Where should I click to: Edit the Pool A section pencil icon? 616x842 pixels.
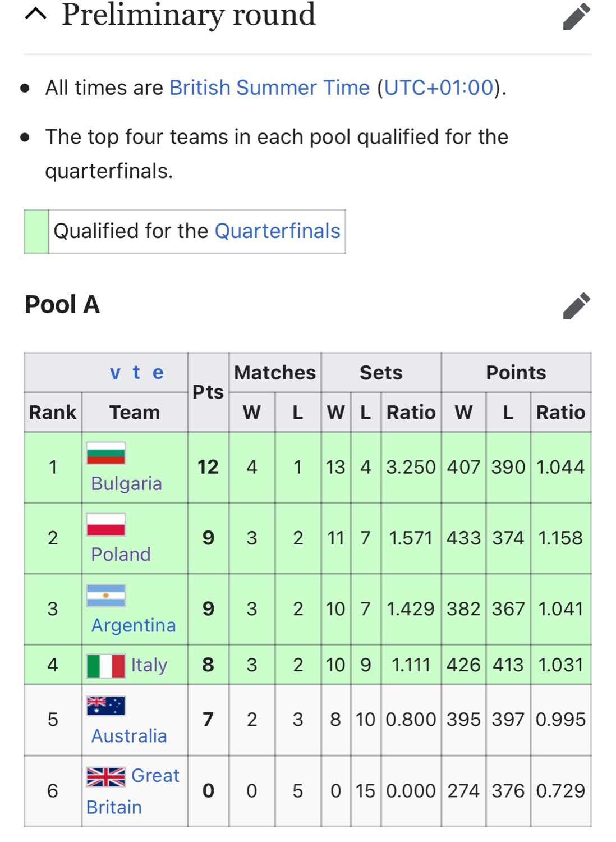577,305
